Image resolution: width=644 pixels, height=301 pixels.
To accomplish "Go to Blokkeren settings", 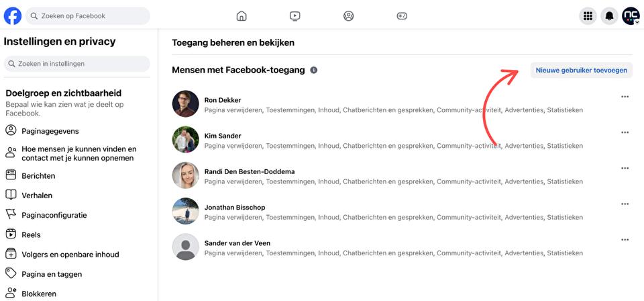I will pyautogui.click(x=39, y=294).
